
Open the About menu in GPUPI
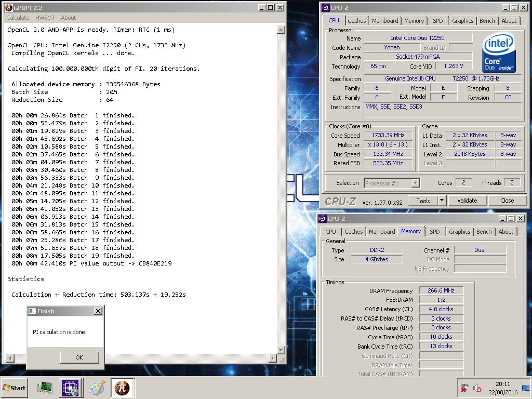[x=68, y=18]
